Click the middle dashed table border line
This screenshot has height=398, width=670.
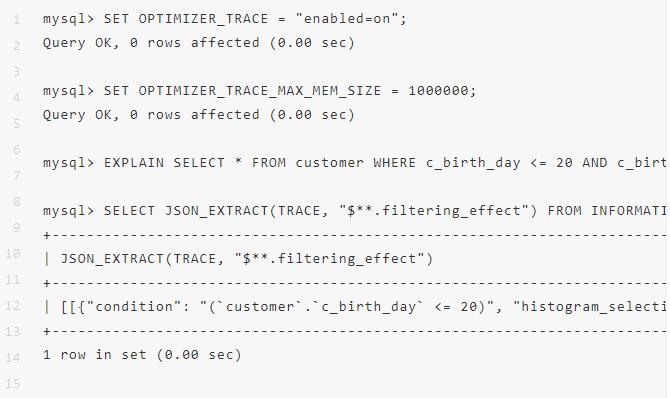(355, 283)
